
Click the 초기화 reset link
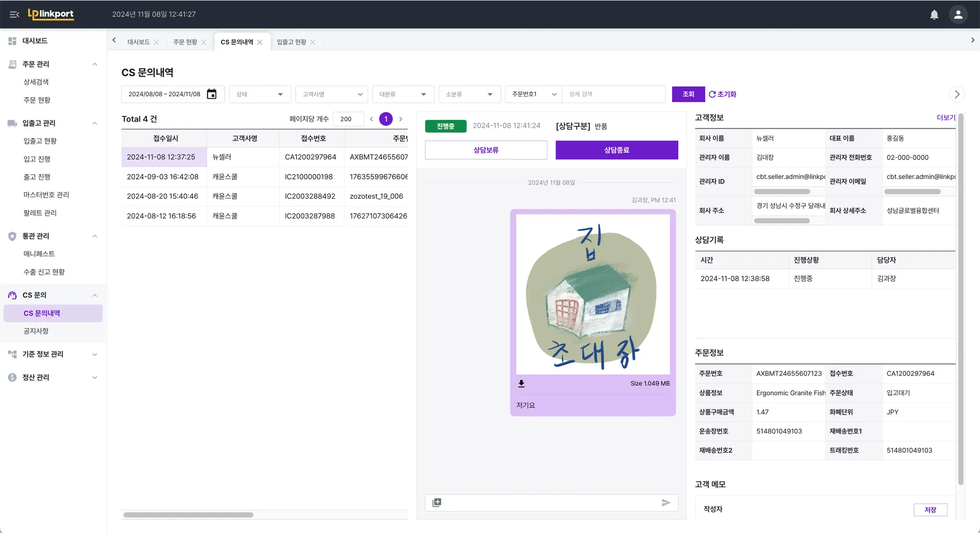[x=723, y=94]
